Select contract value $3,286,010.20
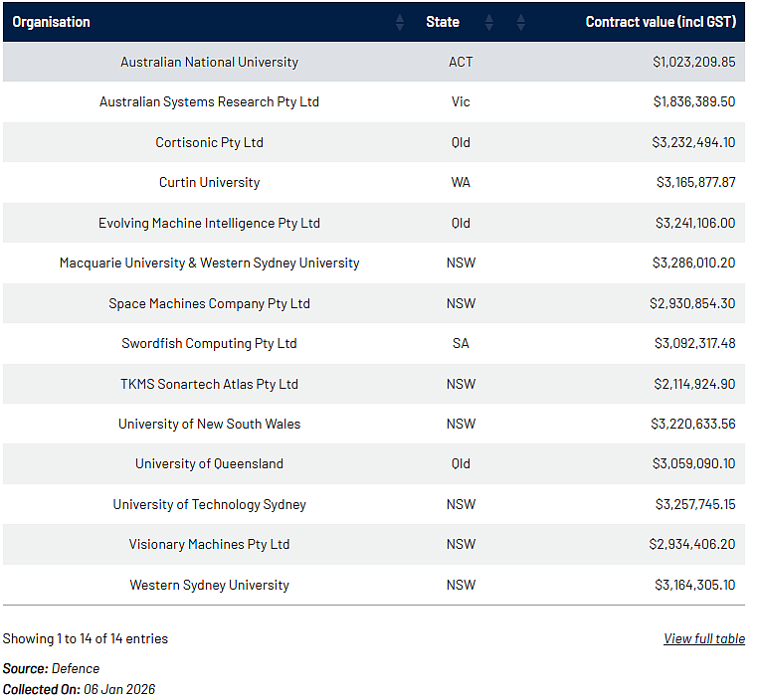Screen dimensions: 759x700 693,262
